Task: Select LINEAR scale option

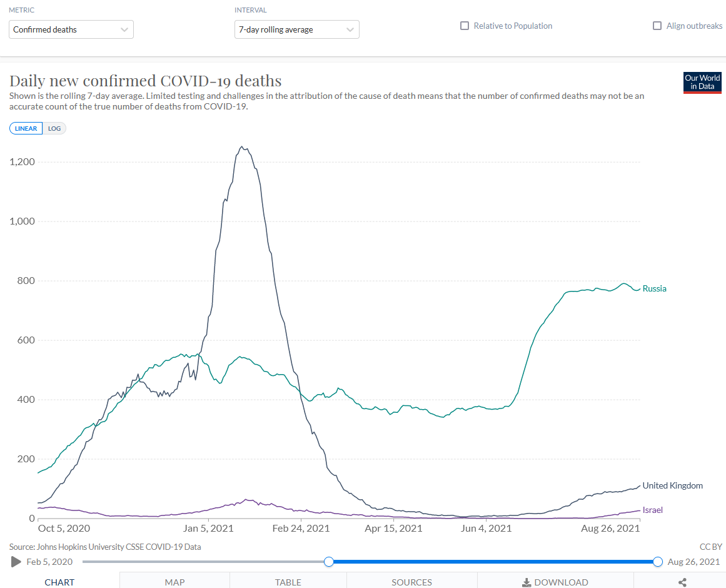Action: click(x=26, y=128)
